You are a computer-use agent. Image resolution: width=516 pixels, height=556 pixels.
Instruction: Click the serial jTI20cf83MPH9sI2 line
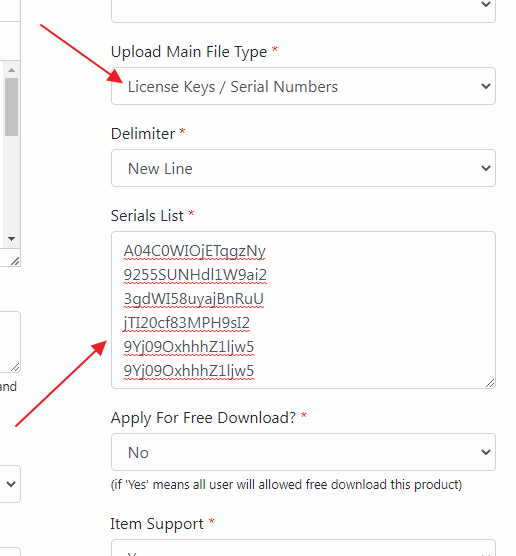point(186,323)
